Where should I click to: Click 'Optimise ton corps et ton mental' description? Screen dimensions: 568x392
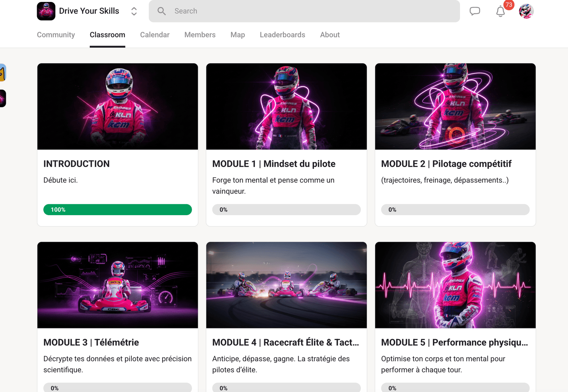(x=443, y=364)
